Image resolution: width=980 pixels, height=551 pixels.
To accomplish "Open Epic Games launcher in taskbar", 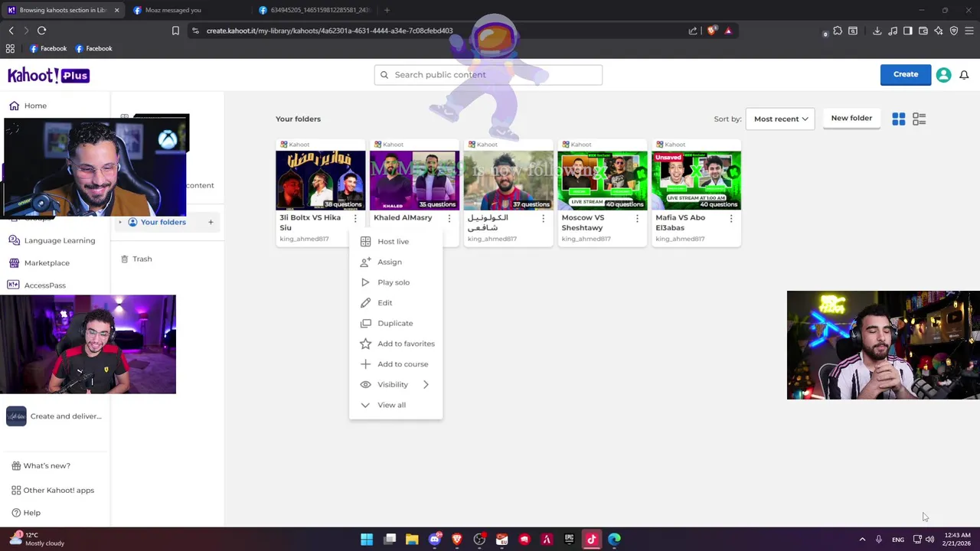I will 569,540.
